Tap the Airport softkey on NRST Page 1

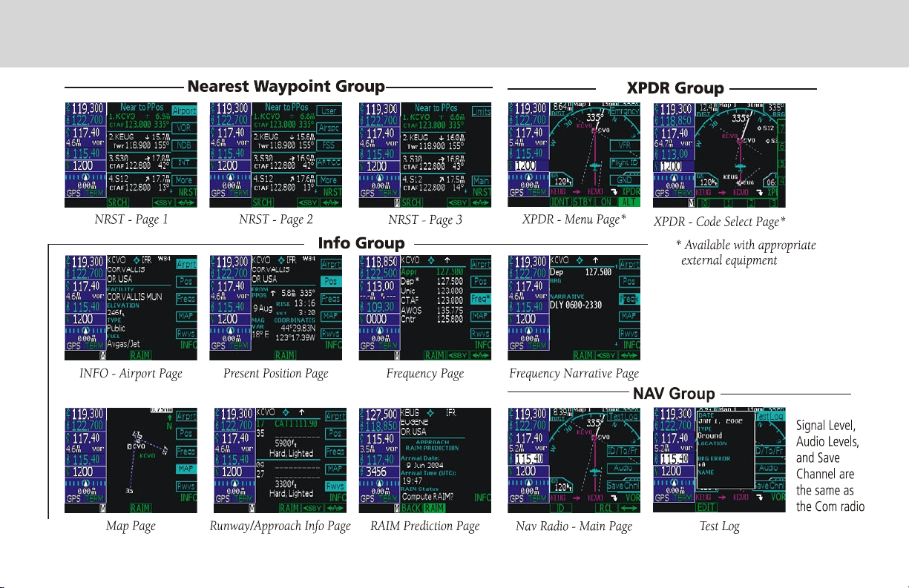tap(183, 110)
